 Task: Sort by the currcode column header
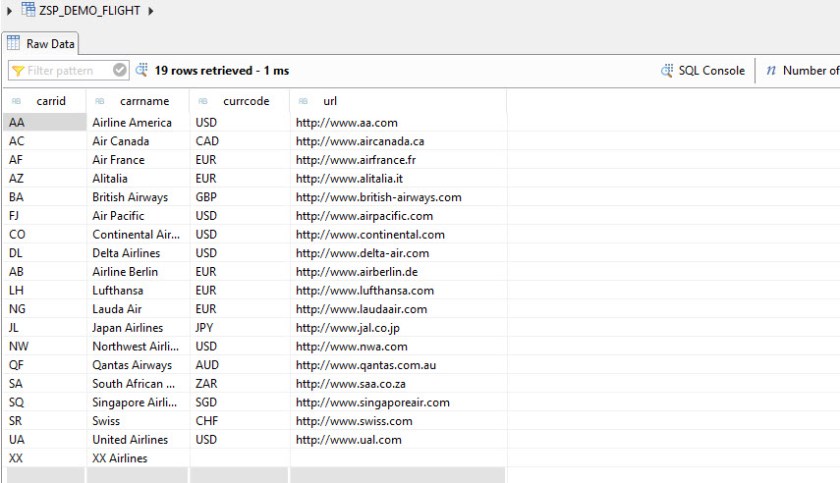[x=239, y=101]
